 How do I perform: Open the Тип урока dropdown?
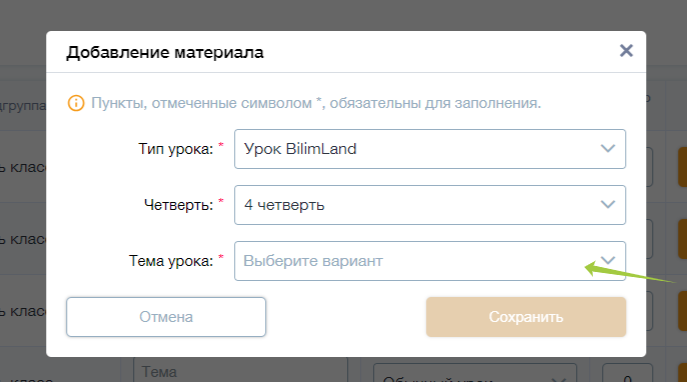tap(430, 149)
